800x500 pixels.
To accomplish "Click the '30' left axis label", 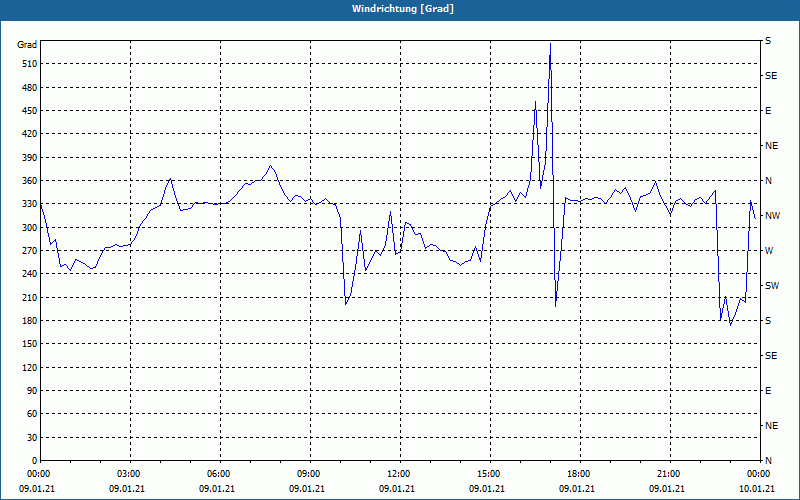I will tap(31, 437).
